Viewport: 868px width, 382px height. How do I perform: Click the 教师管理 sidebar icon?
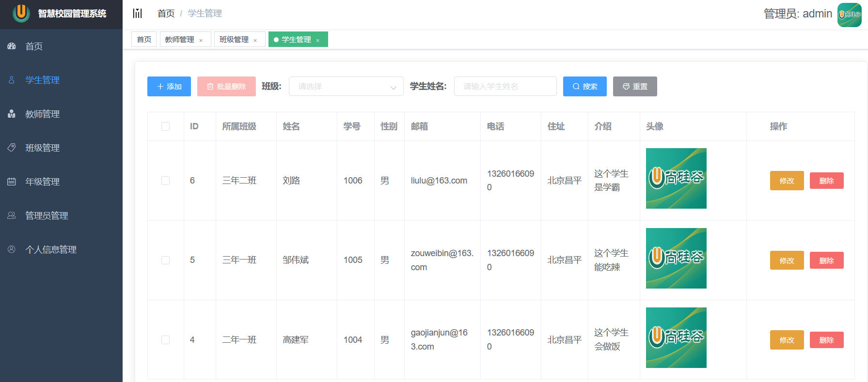coord(12,114)
